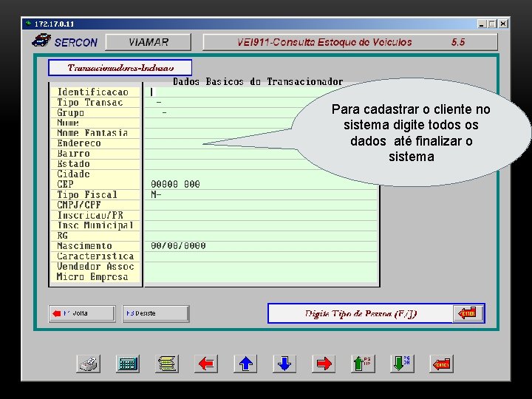Open the keyboard icon in bottom toolbar

[x=128, y=364]
